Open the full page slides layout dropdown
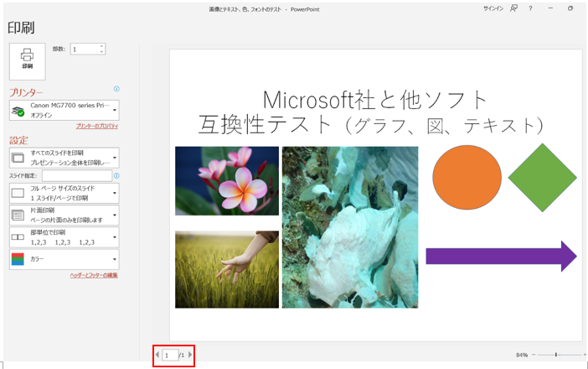The height and width of the screenshot is (369, 588). click(64, 193)
